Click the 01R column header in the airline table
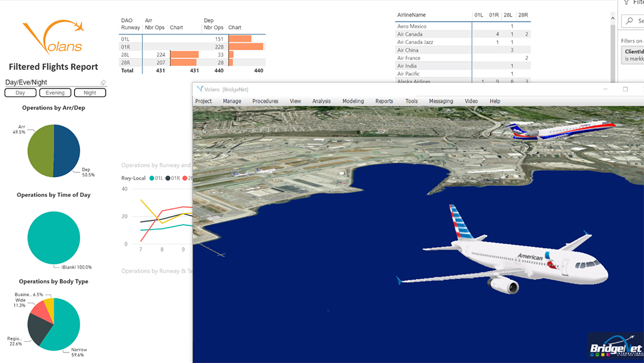This screenshot has width=644, height=363. pyautogui.click(x=494, y=15)
